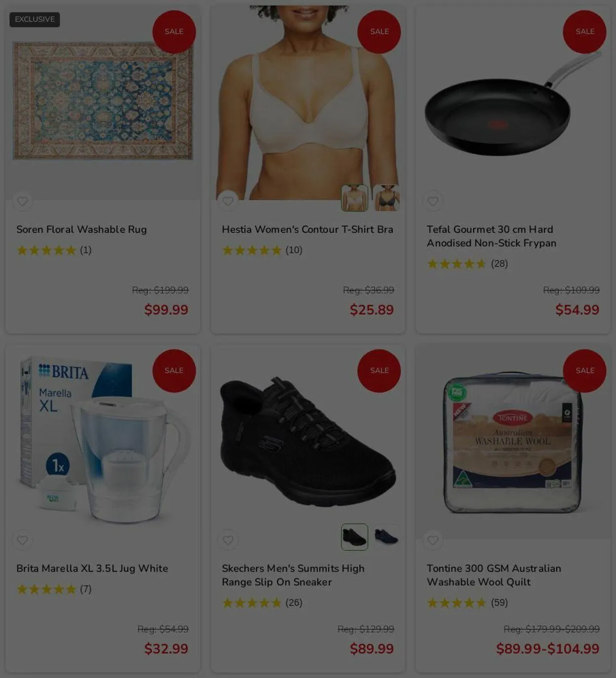The image size is (616, 678).
Task: Open Tefal Gourmet 30 cm Frypan title link
Action: 491,236
